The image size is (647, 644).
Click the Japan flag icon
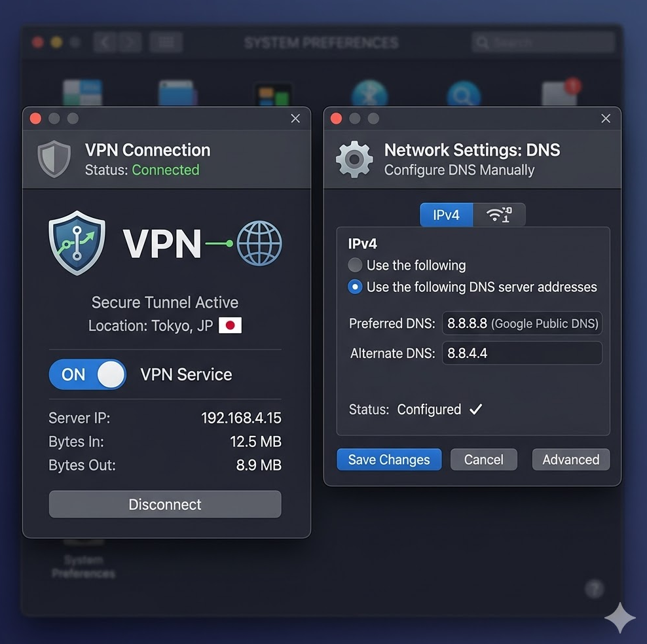230,325
